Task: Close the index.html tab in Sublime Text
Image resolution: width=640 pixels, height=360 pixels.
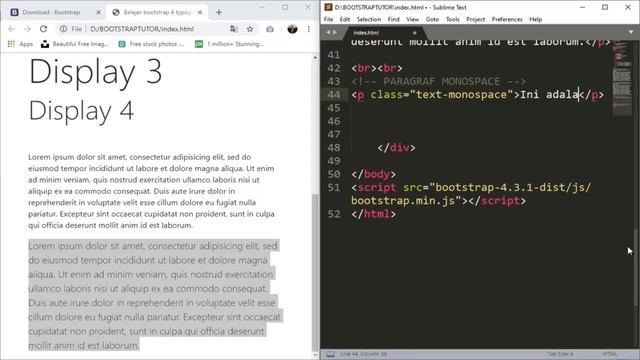Action: (x=414, y=33)
